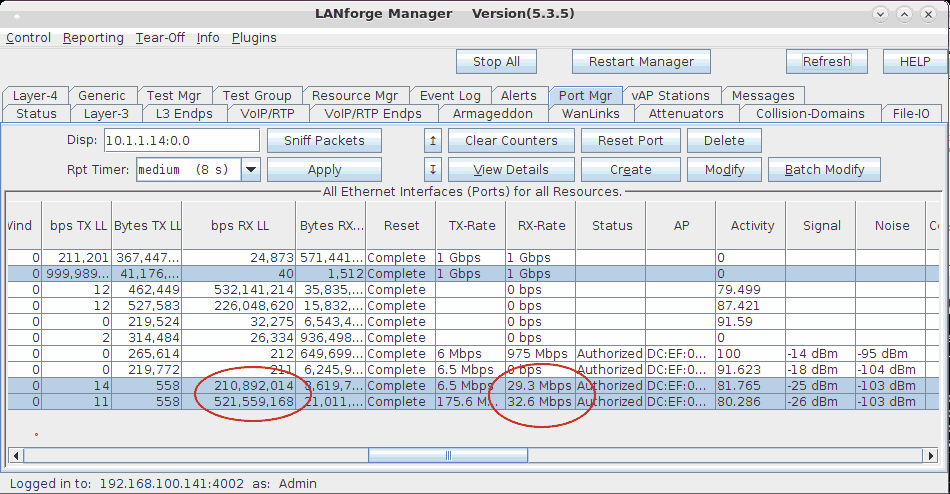This screenshot has height=494, width=950.
Task: Switch to the File-IO tab
Action: click(911, 114)
